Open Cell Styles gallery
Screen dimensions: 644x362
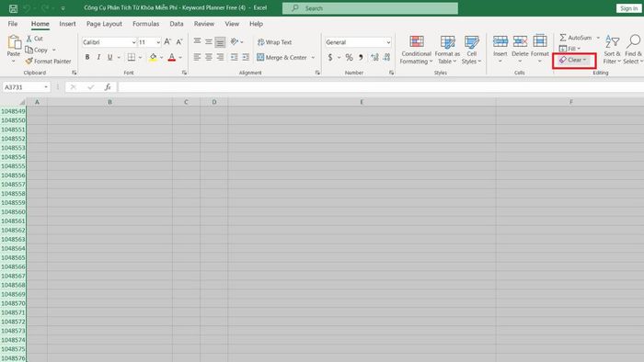(471, 50)
